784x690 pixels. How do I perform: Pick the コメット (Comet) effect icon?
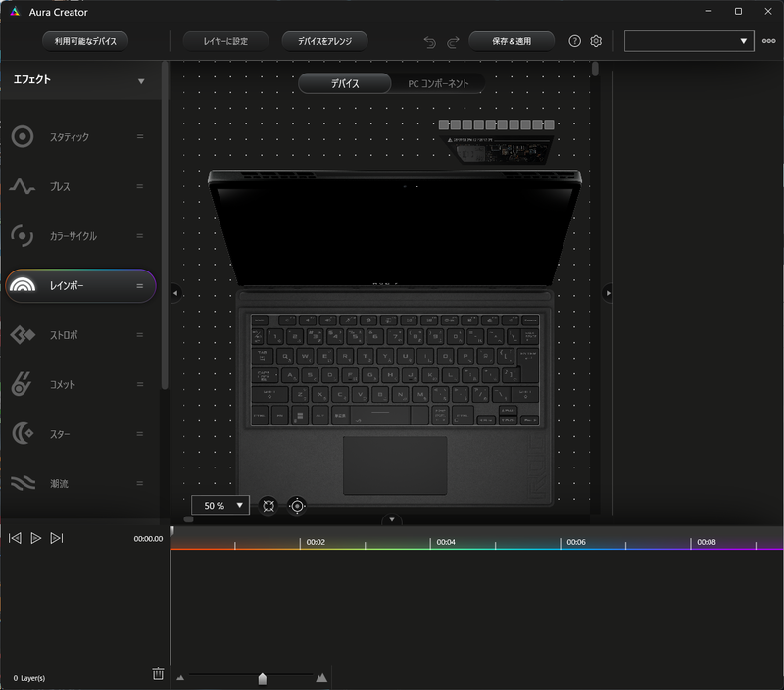(23, 384)
